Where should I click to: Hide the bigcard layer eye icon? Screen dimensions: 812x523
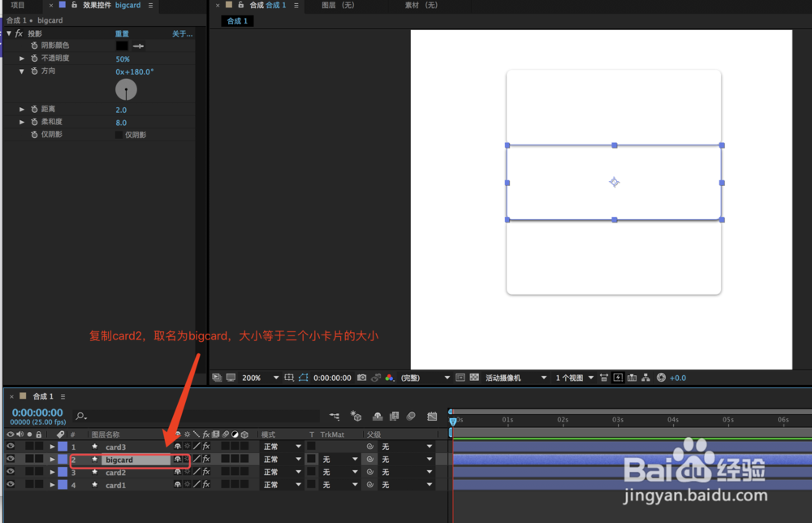11,460
